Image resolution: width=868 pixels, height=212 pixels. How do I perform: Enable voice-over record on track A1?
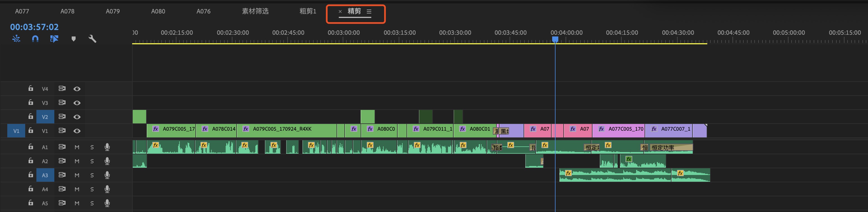pyautogui.click(x=107, y=147)
